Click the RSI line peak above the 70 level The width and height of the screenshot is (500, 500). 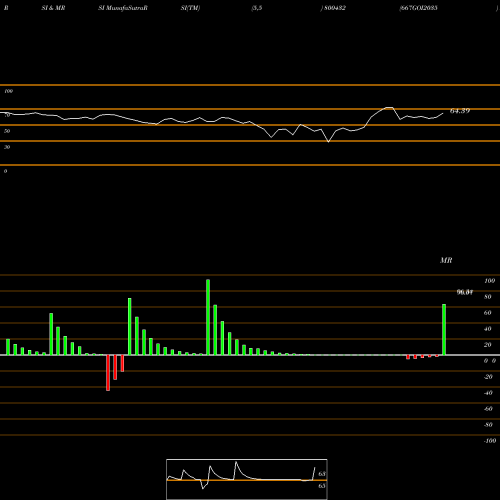[x=389, y=108]
